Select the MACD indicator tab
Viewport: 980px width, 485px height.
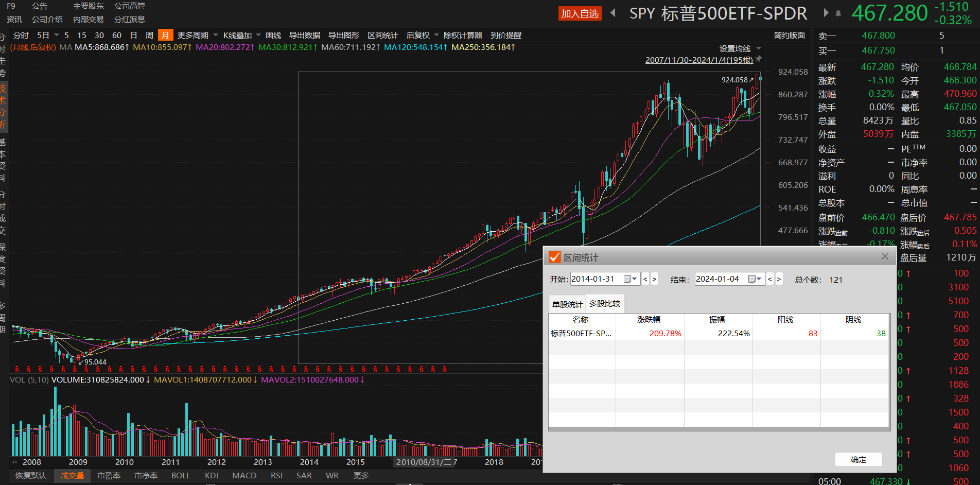coord(244,475)
